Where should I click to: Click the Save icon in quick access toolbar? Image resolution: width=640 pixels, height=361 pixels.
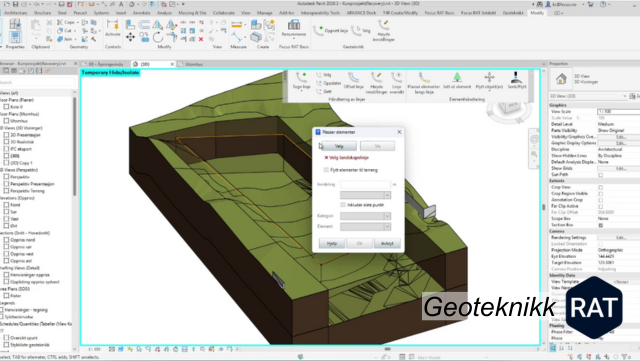15,4
